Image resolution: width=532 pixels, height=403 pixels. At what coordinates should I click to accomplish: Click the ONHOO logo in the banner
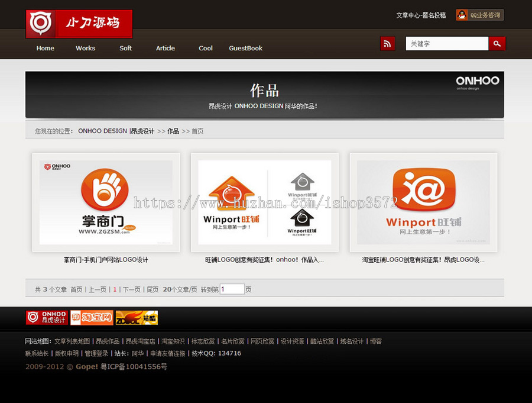point(478,82)
